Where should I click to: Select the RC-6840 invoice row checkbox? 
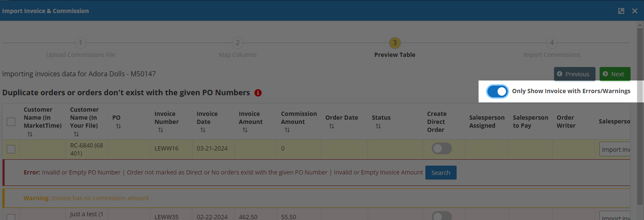pos(11,149)
